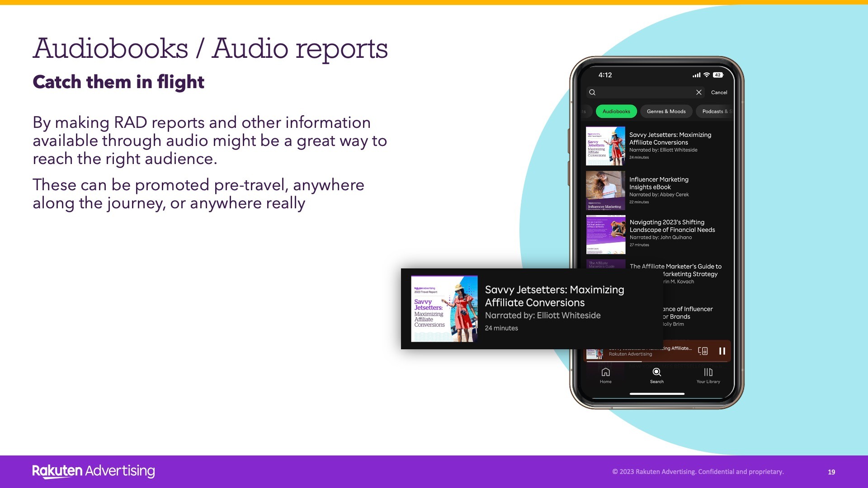868x488 pixels.
Task: Switch to the Genres & Moods filter
Action: pos(666,111)
